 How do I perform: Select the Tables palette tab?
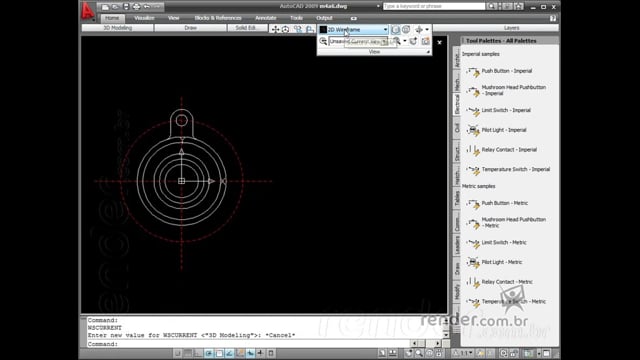point(457,198)
